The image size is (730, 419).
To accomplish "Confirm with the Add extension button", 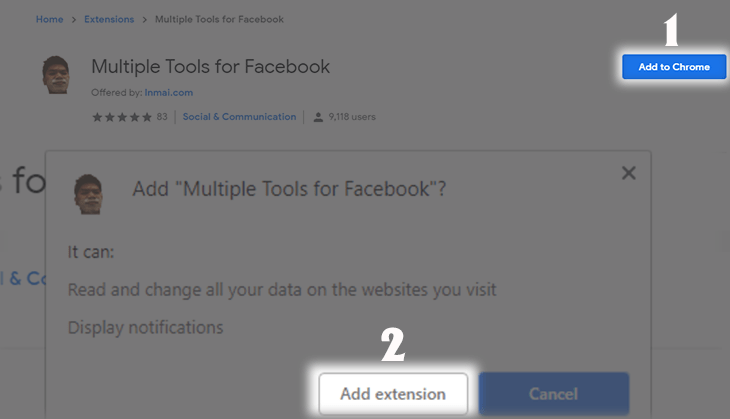I will click(393, 394).
